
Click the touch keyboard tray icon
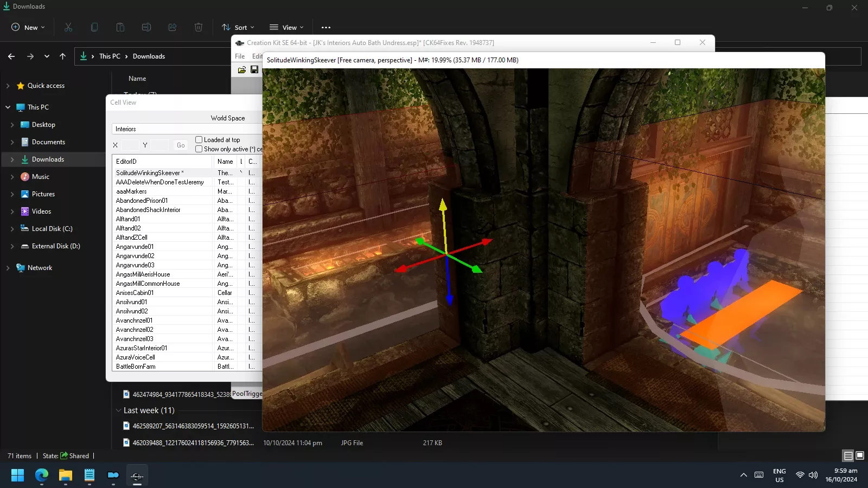(x=759, y=475)
